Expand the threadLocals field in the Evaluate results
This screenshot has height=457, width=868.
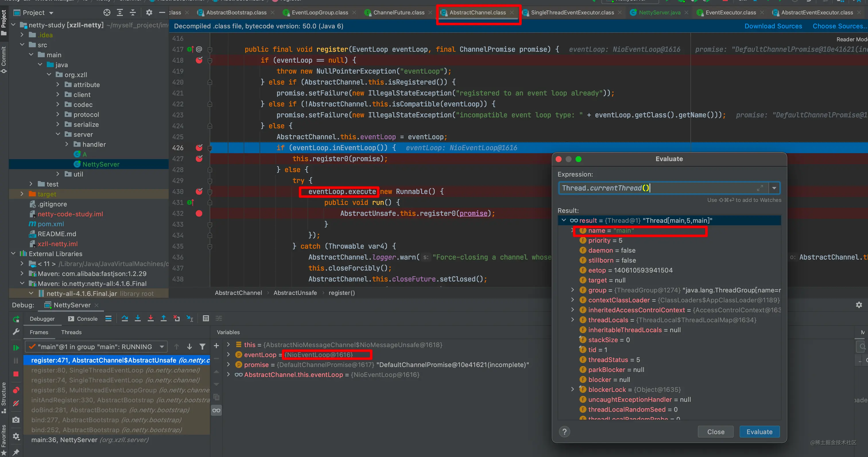(x=572, y=320)
